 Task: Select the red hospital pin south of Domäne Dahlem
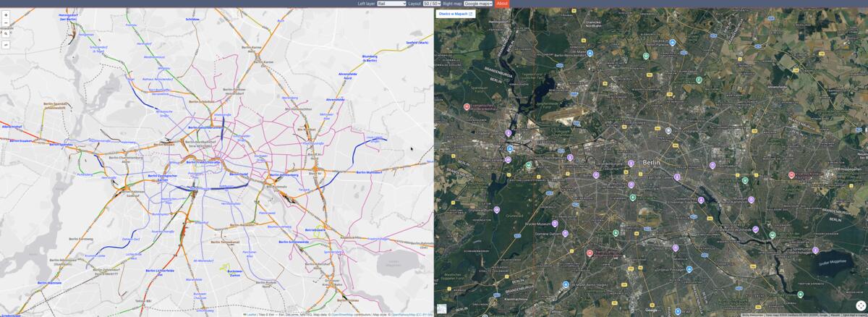[x=590, y=253]
